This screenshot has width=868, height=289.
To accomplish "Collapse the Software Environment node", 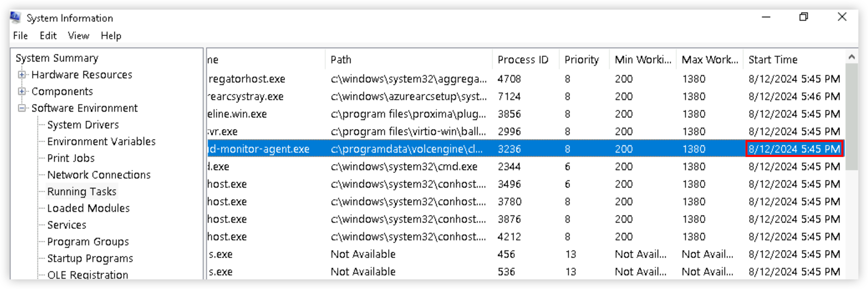I will click(x=22, y=108).
